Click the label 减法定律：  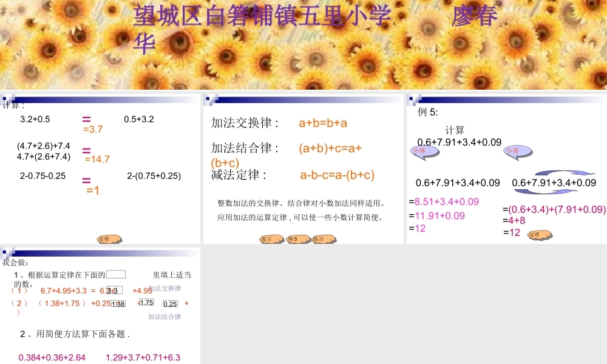tap(239, 175)
